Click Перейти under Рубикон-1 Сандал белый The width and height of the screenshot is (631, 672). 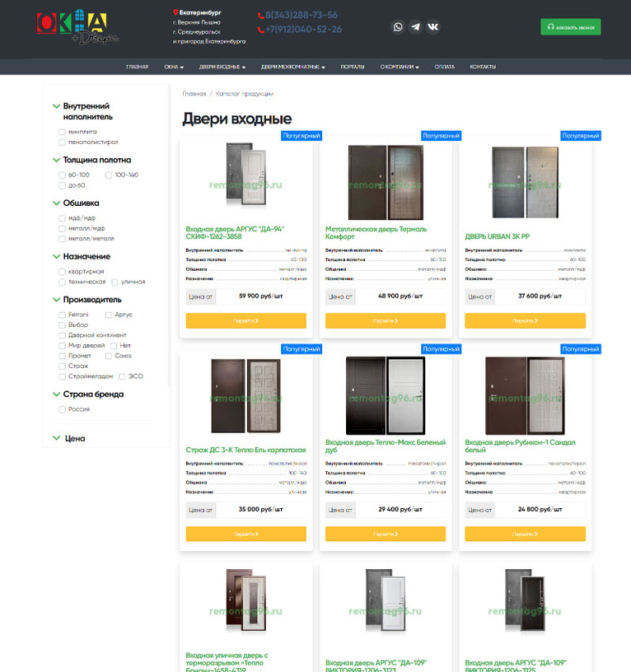[x=525, y=534]
